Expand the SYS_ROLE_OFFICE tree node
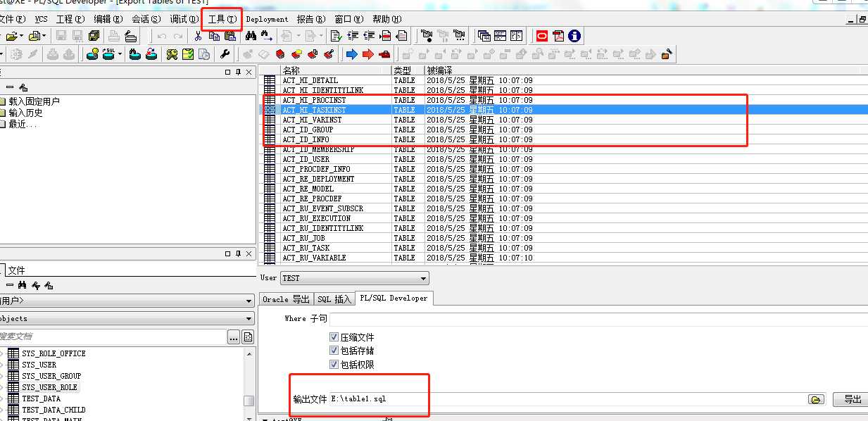Image resolution: width=868 pixels, height=421 pixels. click(2, 353)
